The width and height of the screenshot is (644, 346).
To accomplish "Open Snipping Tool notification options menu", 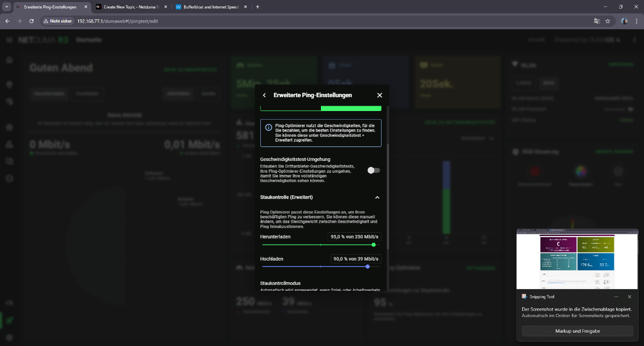I will click(616, 297).
